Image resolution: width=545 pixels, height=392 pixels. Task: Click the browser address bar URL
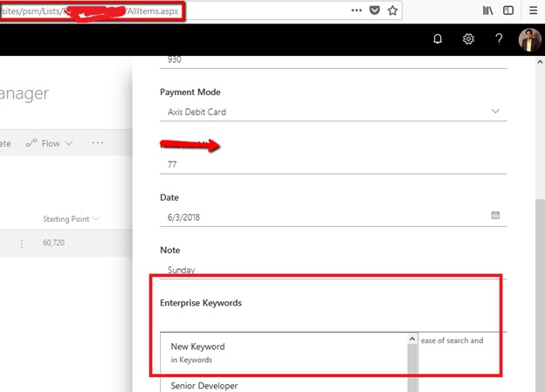pos(90,11)
